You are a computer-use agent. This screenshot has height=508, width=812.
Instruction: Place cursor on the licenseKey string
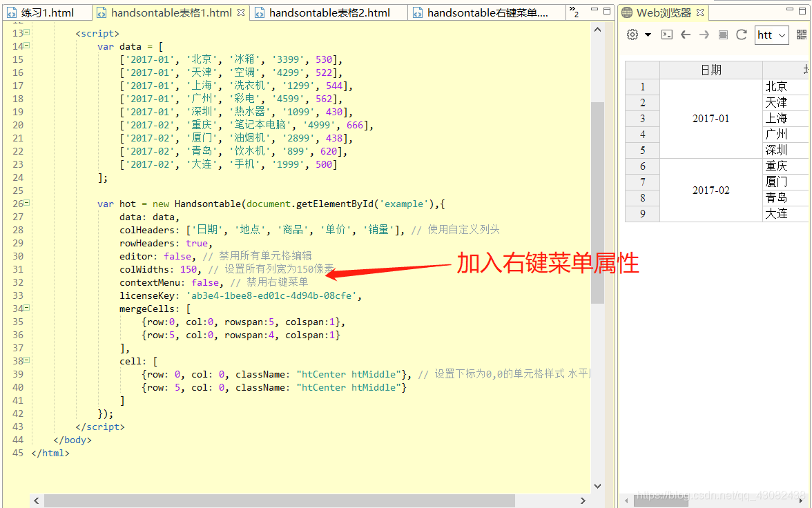tap(274, 295)
